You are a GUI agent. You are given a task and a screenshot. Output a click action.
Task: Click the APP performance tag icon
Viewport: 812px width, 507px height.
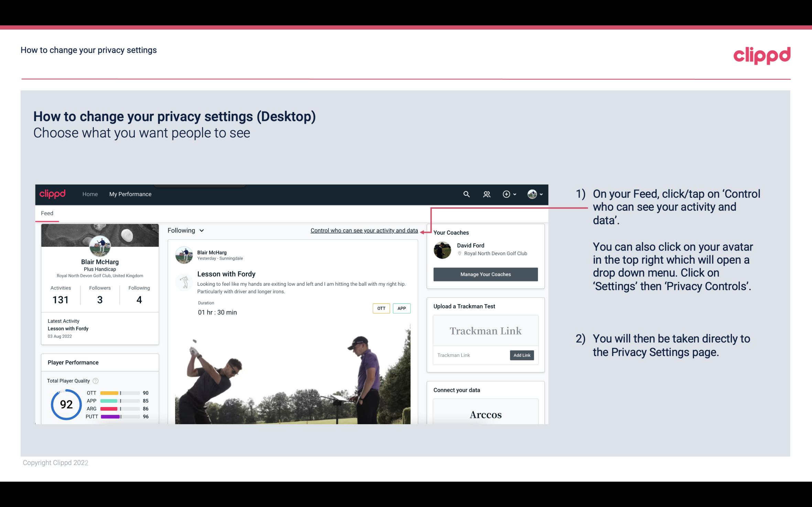point(402,308)
